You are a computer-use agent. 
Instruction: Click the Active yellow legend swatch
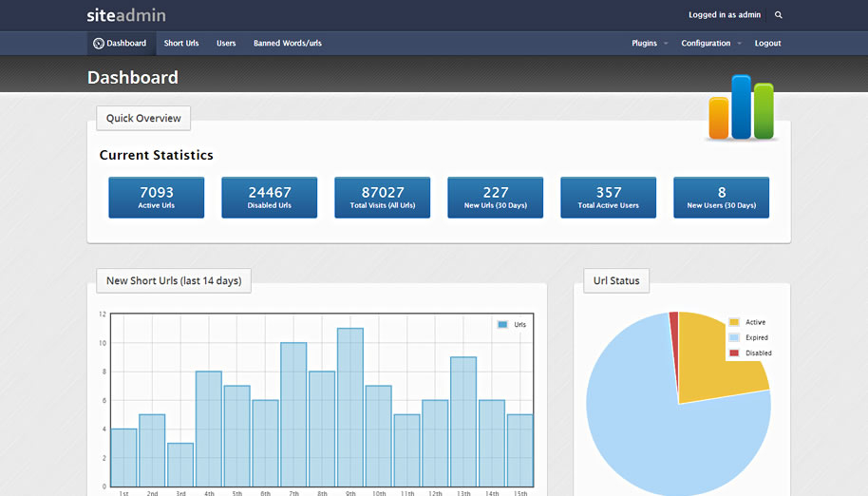[734, 322]
